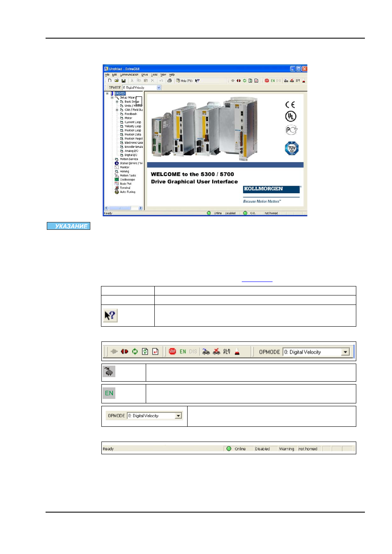The image size is (392, 554).
Task: Click the context-help arrow icon in the DriveGUI window toolbar
Action: (197, 81)
